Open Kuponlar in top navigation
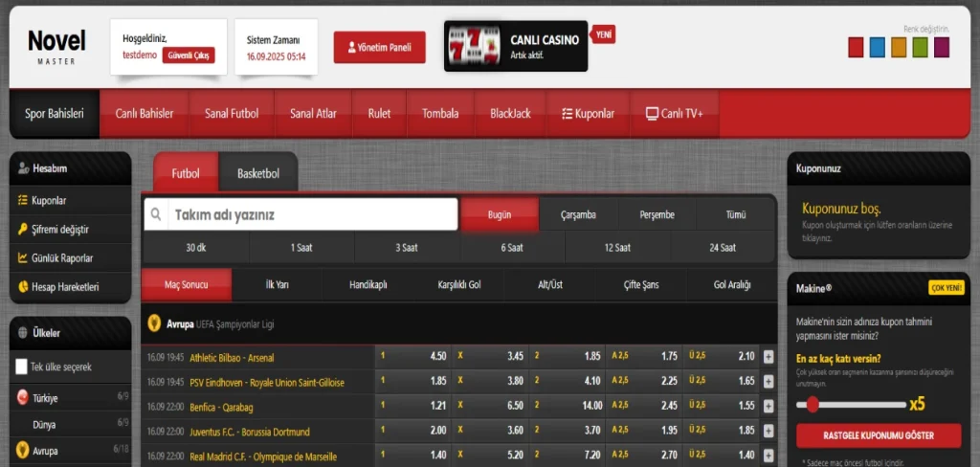Viewport: 980px width, 467px height. (x=589, y=114)
